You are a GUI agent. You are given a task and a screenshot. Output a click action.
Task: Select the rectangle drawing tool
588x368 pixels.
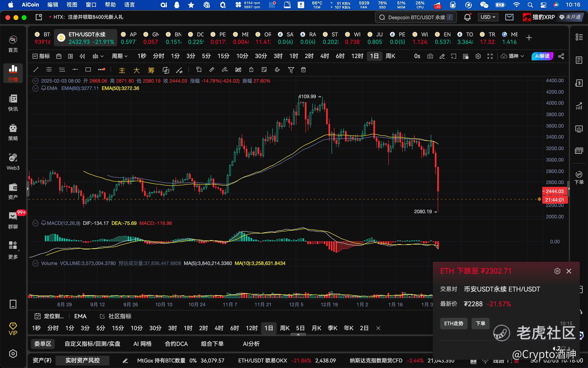click(x=88, y=70)
